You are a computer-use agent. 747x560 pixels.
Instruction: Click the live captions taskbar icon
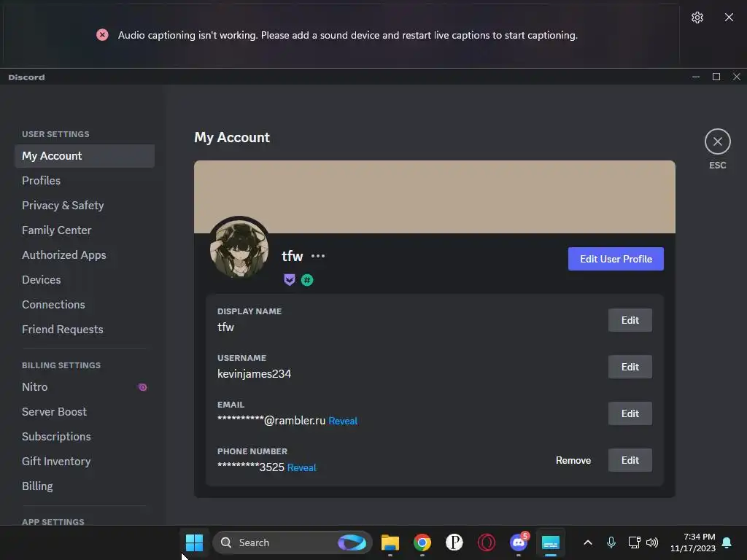click(551, 542)
